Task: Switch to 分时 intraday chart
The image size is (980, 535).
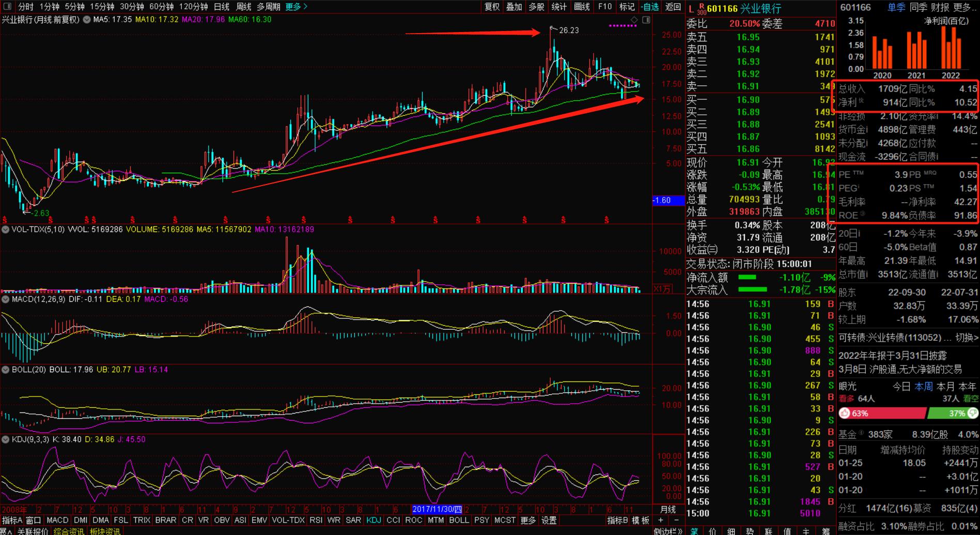Action: pyautogui.click(x=25, y=7)
